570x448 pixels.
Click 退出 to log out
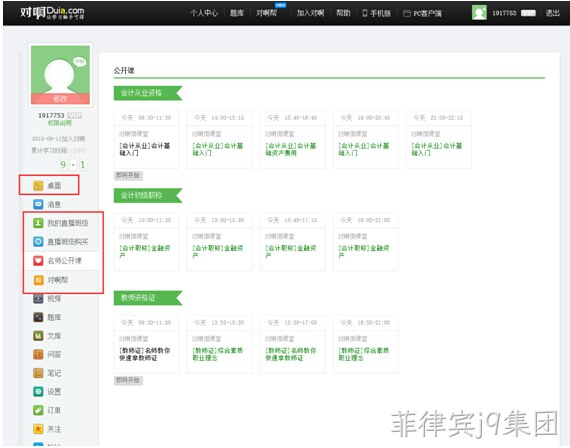552,13
